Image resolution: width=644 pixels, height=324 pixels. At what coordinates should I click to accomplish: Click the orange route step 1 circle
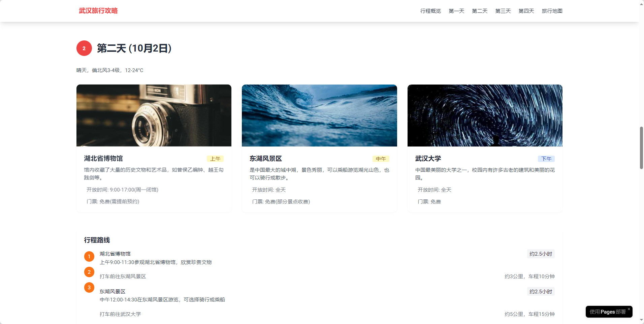tap(89, 256)
